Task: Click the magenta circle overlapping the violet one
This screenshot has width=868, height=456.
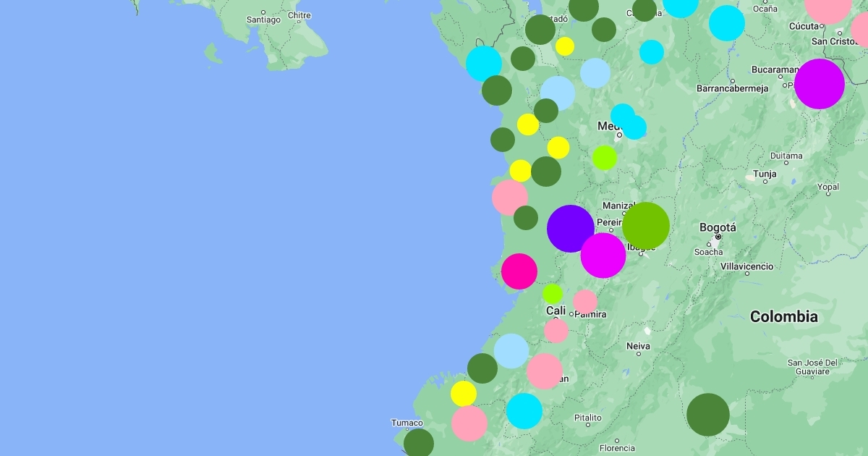Action: (x=605, y=256)
